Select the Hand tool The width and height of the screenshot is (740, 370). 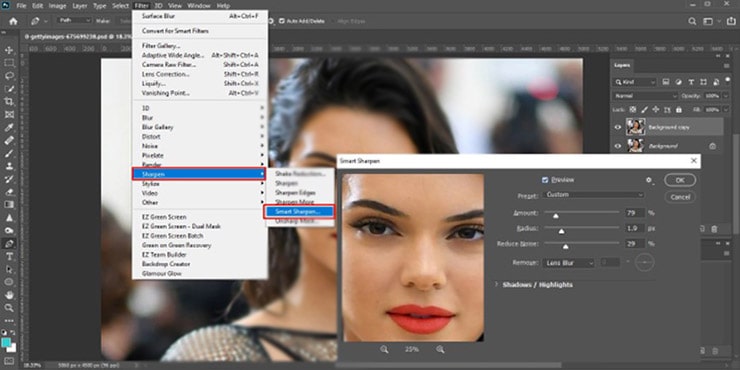(x=9, y=295)
